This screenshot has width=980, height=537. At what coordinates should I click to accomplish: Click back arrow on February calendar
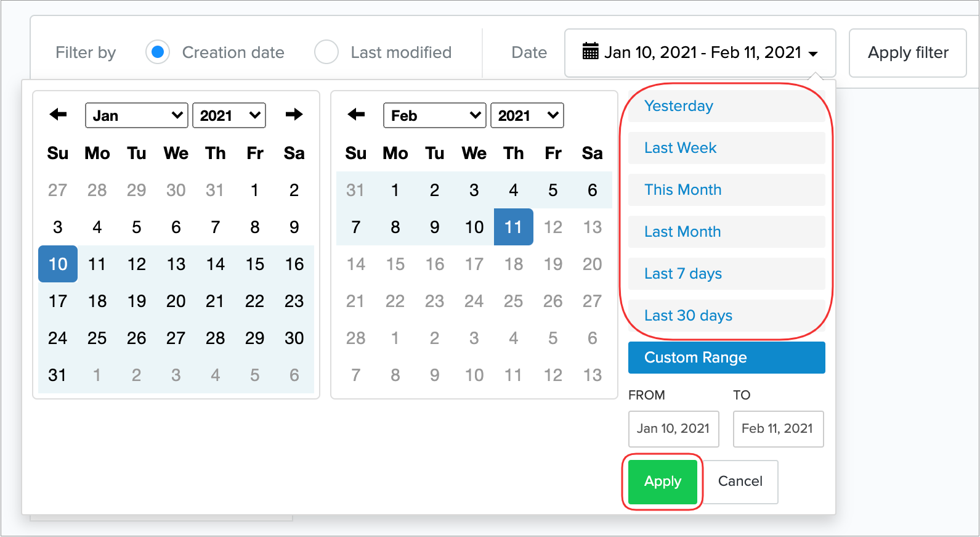[356, 115]
